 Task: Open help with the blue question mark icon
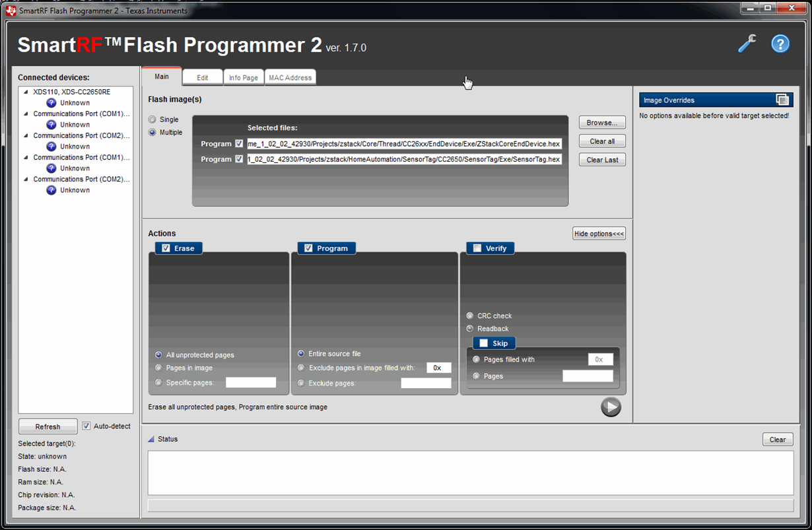[780, 44]
